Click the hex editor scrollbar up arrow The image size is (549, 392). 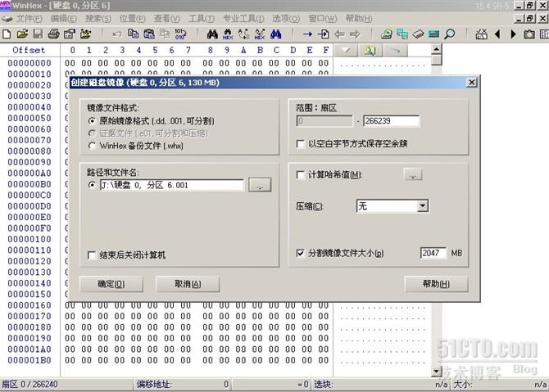[436, 49]
